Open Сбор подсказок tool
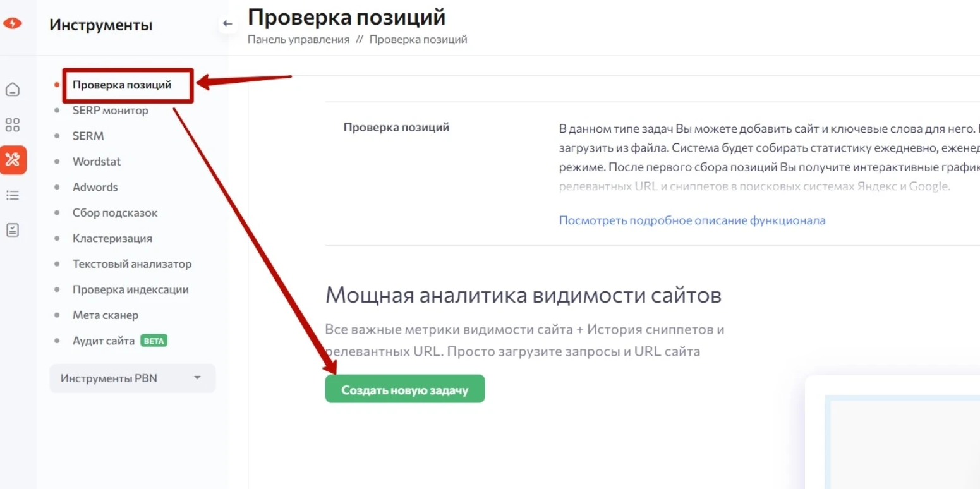Image resolution: width=980 pixels, height=489 pixels. click(x=115, y=213)
